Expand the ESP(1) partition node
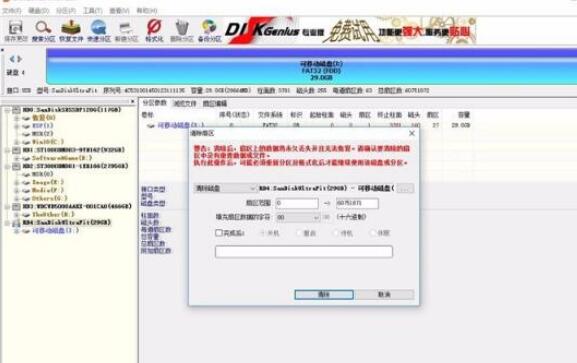Screen dimensions: 577x363 [17, 126]
